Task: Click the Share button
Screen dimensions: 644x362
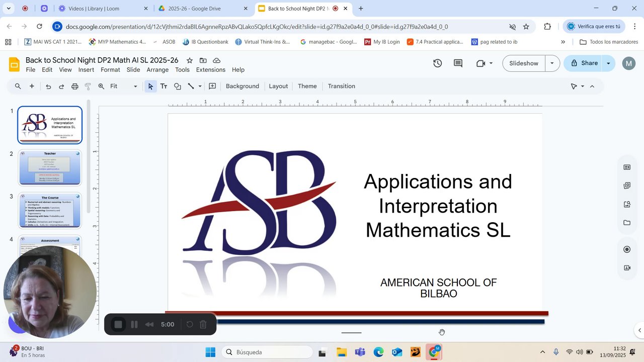Action: 584,63
